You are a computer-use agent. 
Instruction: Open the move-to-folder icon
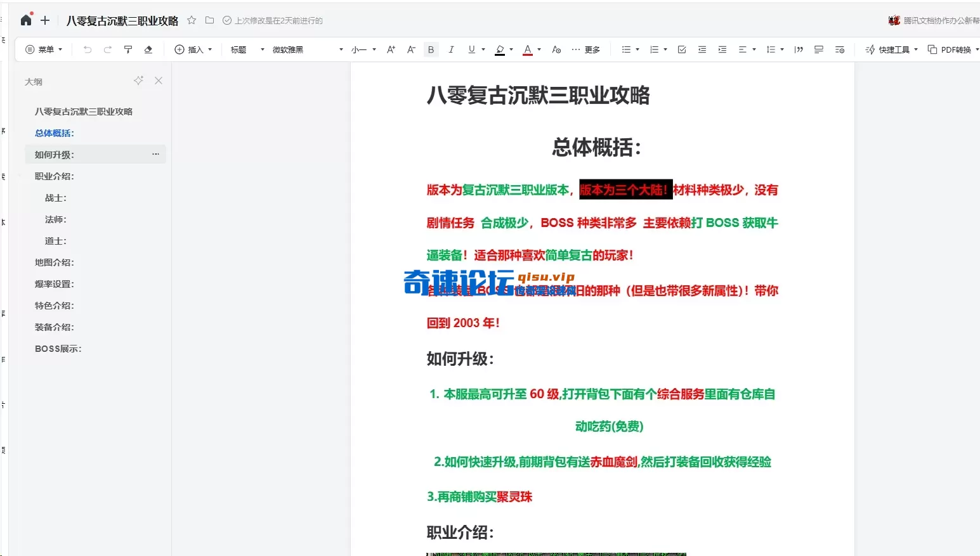[209, 20]
